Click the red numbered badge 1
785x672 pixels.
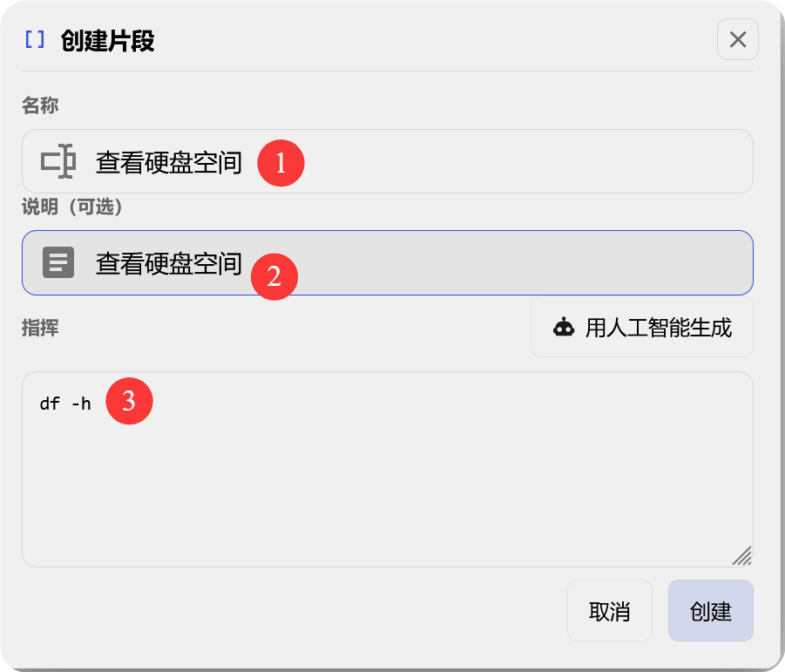point(281,163)
